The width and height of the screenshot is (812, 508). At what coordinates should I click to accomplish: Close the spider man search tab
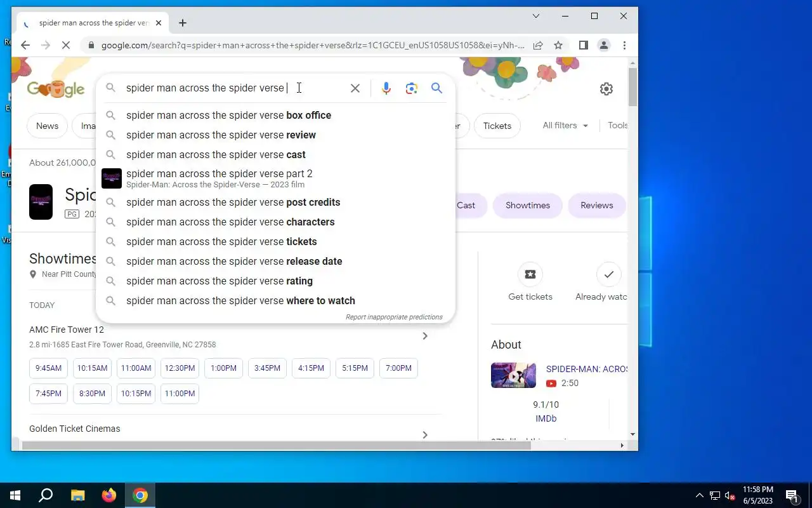(159, 23)
